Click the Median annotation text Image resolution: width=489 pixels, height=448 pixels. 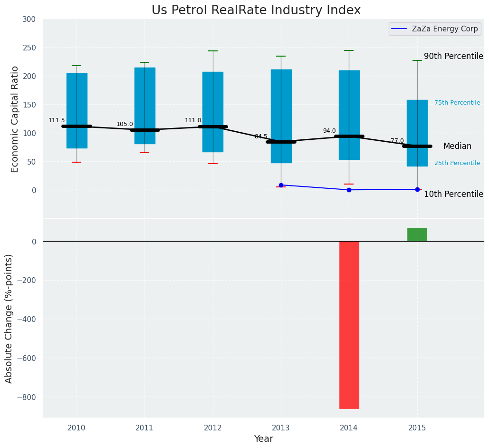457,146
